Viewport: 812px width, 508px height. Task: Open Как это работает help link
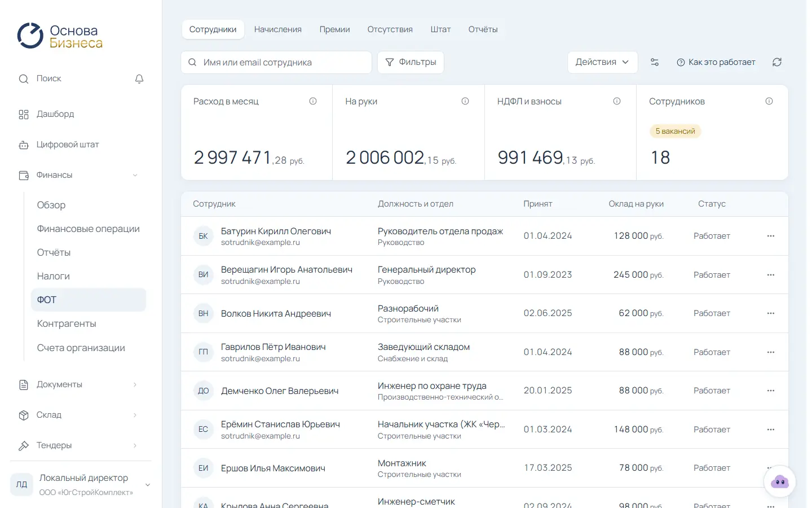tap(716, 62)
